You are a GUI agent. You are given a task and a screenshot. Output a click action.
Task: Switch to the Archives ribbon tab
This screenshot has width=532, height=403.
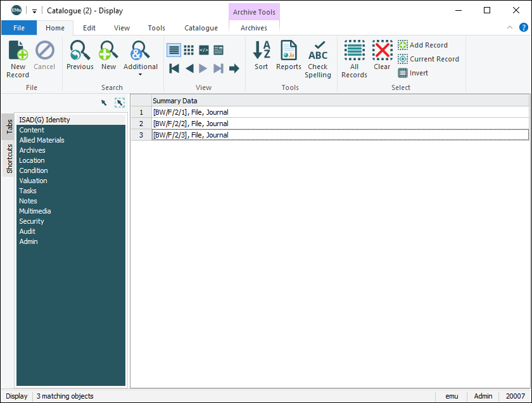[x=253, y=28]
